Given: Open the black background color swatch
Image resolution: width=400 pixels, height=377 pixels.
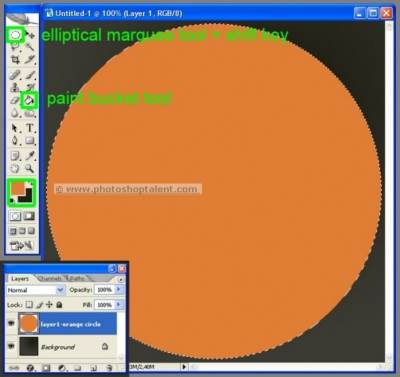Looking at the screenshot, I should point(27,196).
